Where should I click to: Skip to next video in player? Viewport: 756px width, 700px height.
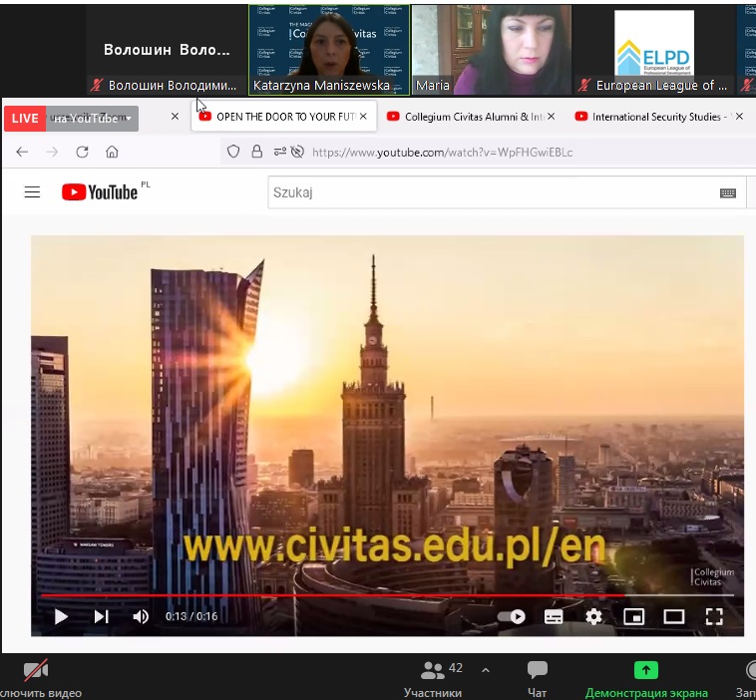pos(102,616)
